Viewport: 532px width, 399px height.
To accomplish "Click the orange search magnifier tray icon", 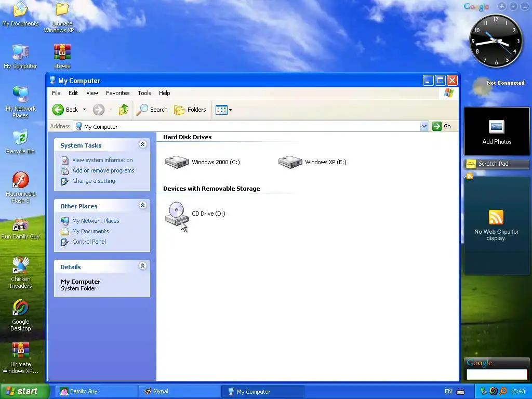I will click(503, 392).
